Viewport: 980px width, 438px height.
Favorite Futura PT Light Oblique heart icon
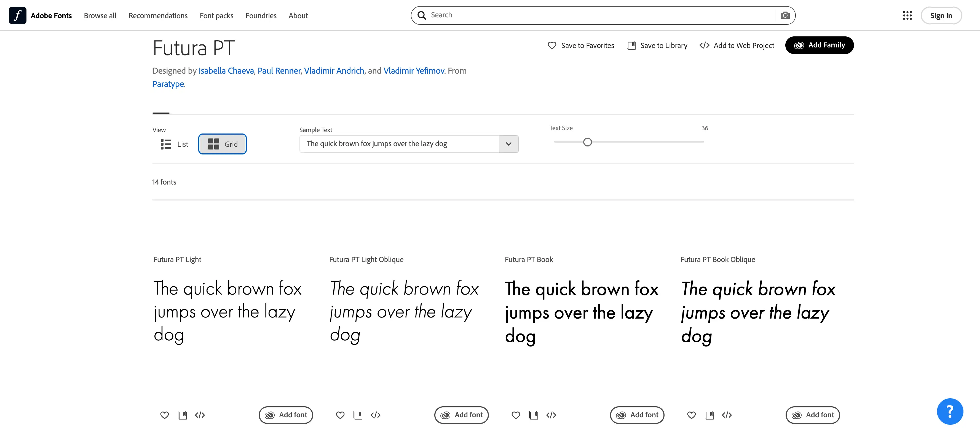click(x=340, y=415)
